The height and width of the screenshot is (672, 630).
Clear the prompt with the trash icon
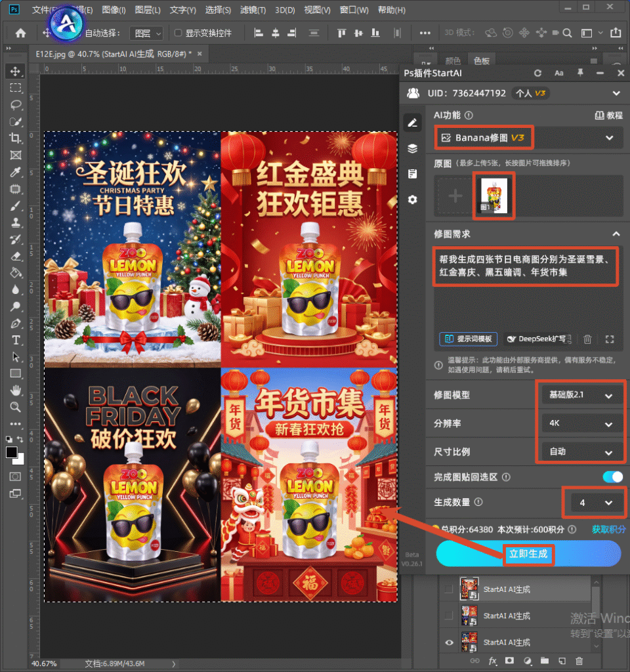coord(587,339)
